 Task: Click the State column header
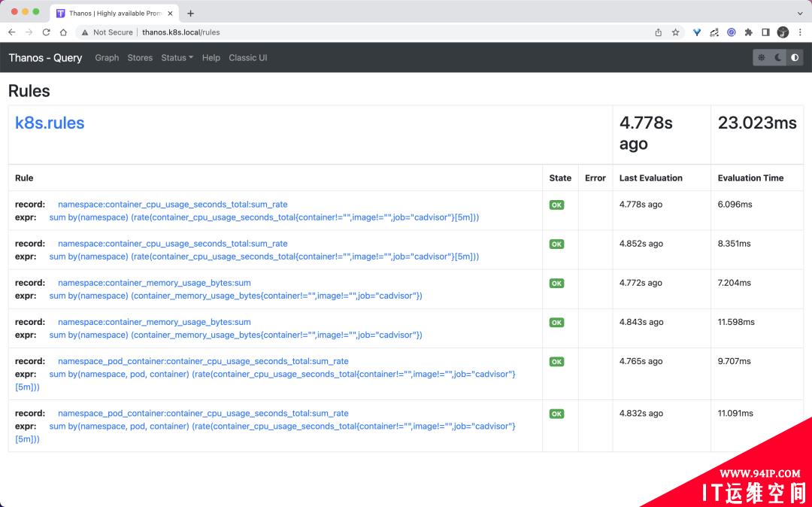tap(560, 178)
